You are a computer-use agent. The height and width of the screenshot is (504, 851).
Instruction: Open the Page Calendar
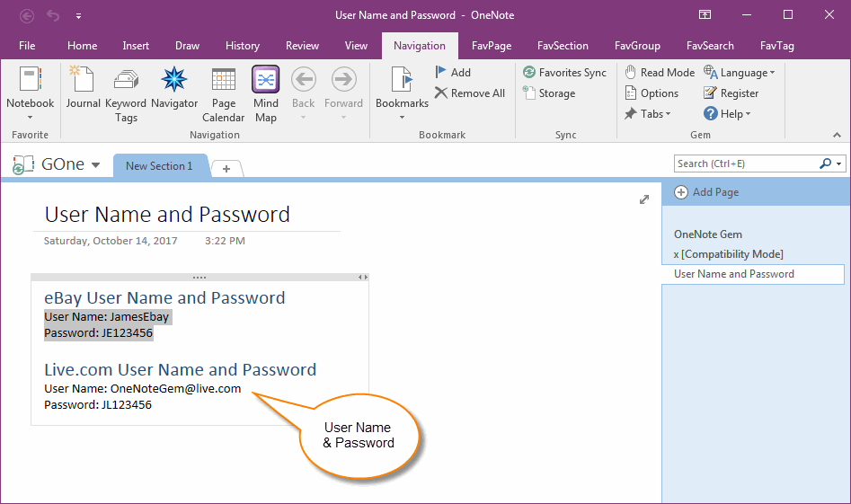pyautogui.click(x=223, y=95)
